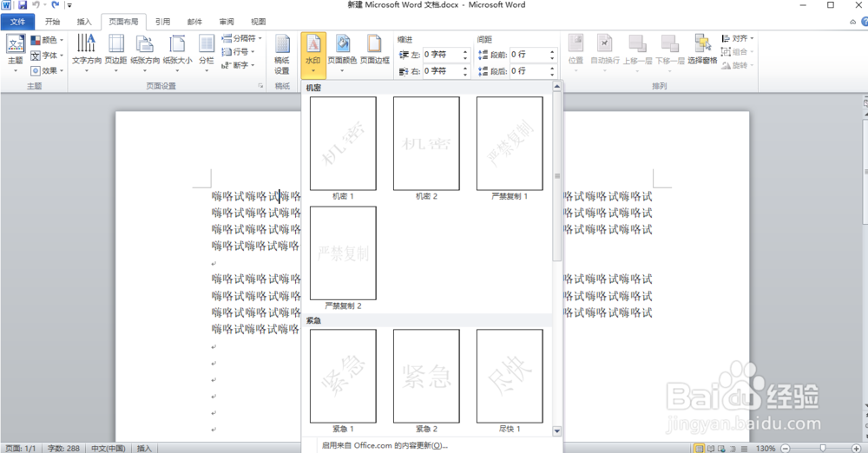Image resolution: width=868 pixels, height=453 pixels.
Task: Click the Redo arrow icon
Action: click(55, 5)
